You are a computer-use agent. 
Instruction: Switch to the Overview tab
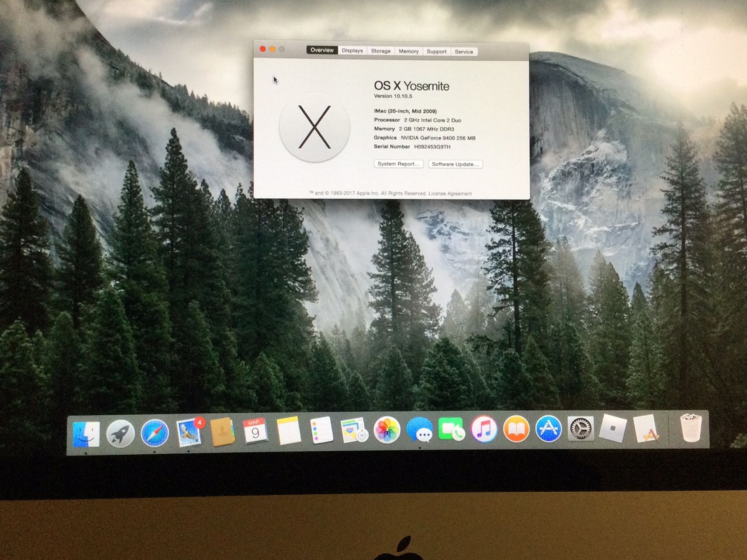(x=322, y=50)
